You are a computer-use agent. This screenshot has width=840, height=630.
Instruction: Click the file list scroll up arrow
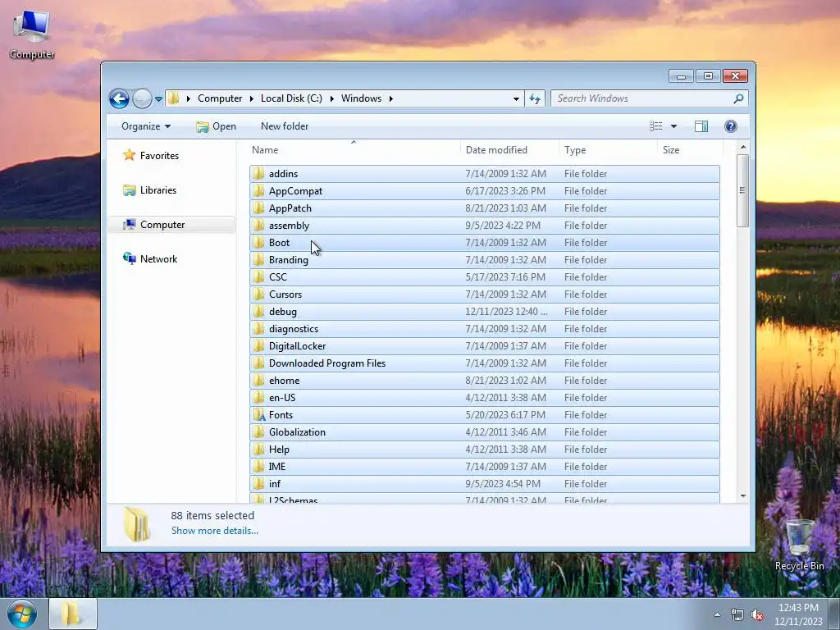tap(742, 148)
